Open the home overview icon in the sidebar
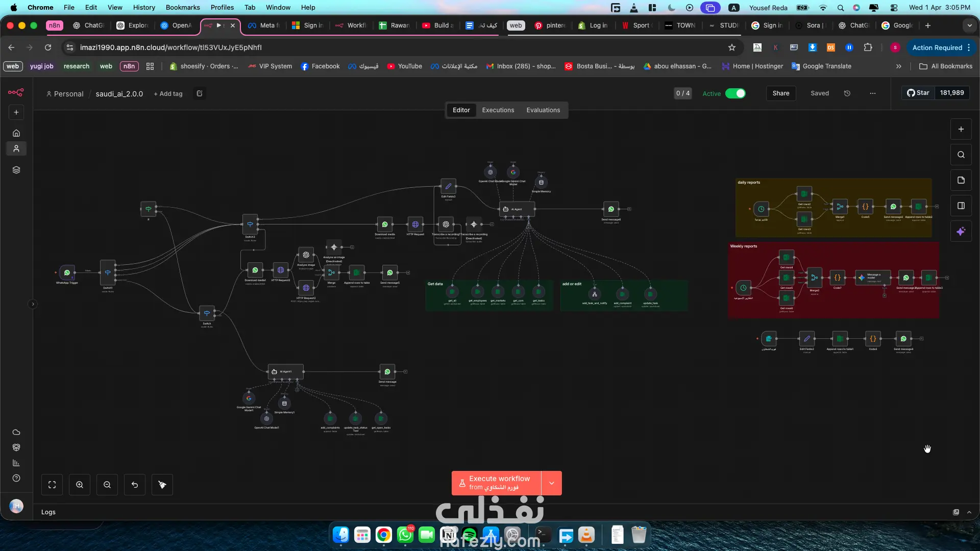The image size is (980, 551). [16, 133]
